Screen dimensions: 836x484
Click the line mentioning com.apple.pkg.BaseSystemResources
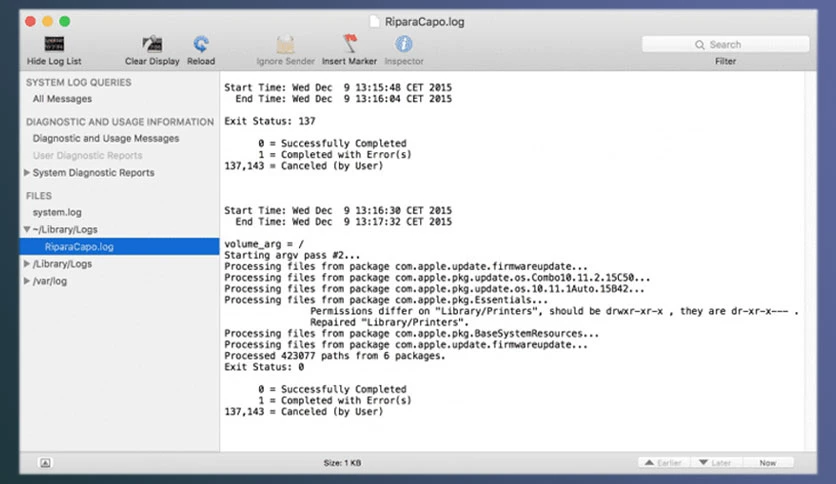pyautogui.click(x=412, y=333)
